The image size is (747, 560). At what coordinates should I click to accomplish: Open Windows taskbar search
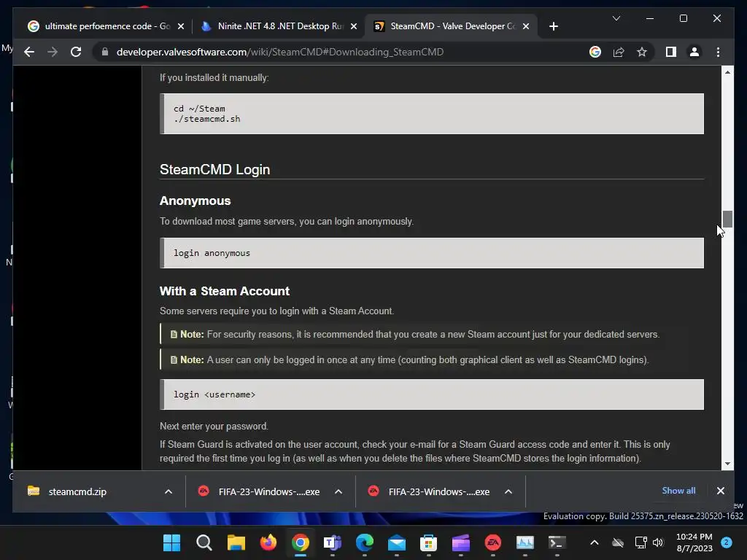[x=204, y=542]
